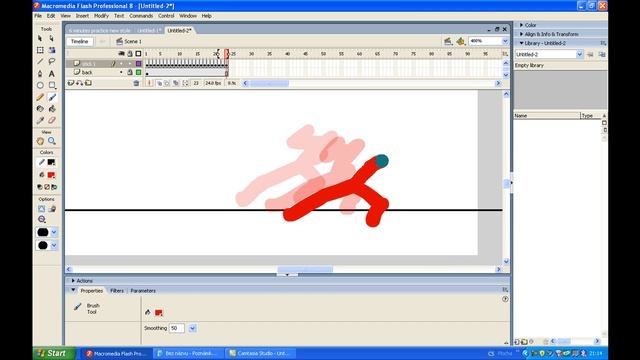
Task: Open Brush Mode option dropdown
Action: pyautogui.click(x=42, y=219)
